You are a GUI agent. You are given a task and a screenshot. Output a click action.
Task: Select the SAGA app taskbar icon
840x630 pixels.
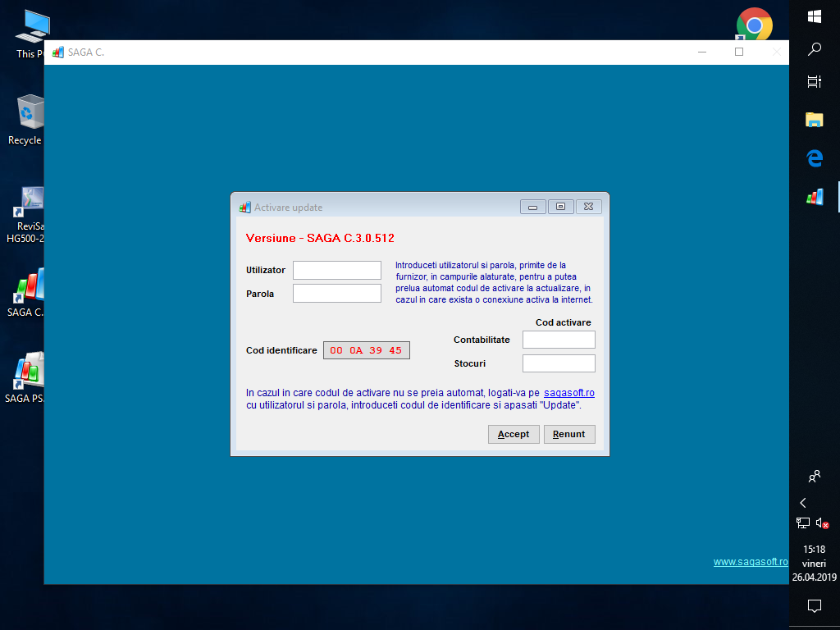[815, 197]
